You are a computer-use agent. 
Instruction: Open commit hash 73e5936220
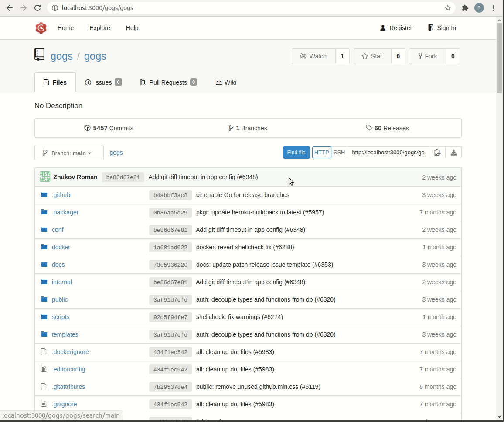coord(170,265)
